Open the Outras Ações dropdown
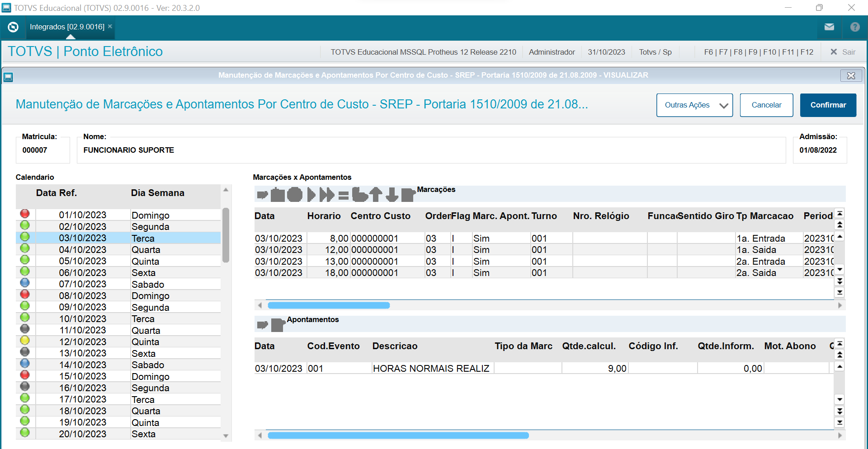This screenshot has height=449, width=868. [694, 105]
